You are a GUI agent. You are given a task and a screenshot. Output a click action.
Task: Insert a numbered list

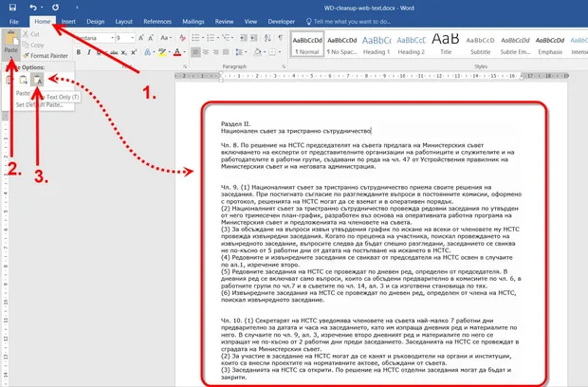coord(211,38)
